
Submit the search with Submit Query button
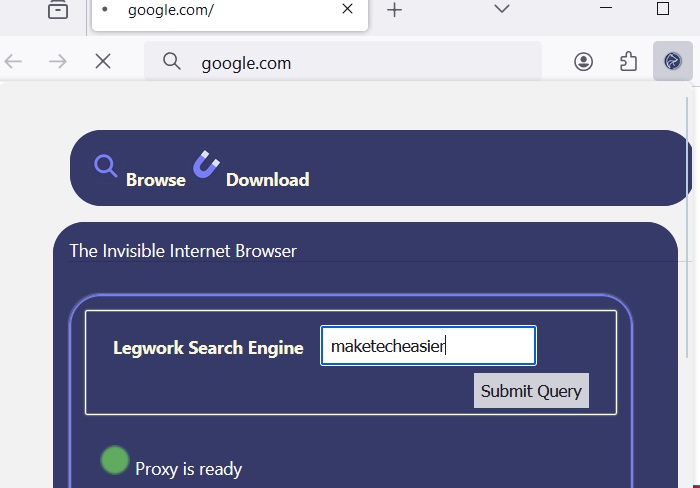point(531,391)
